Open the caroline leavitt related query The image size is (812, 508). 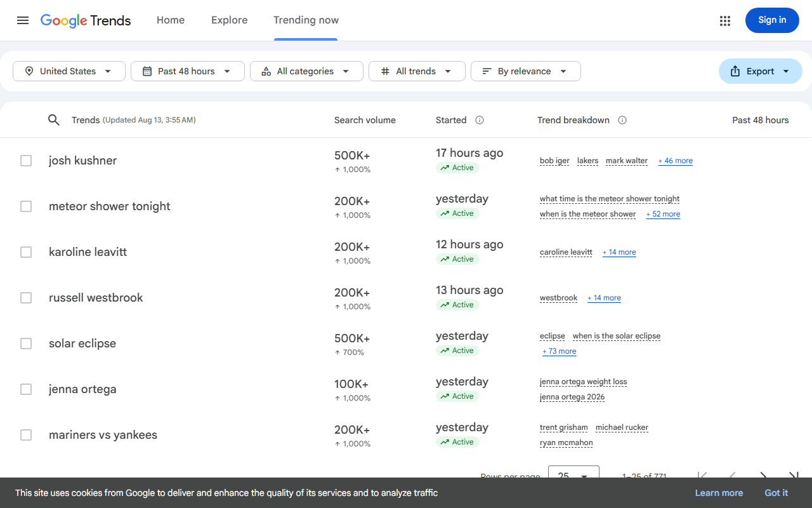pos(566,252)
